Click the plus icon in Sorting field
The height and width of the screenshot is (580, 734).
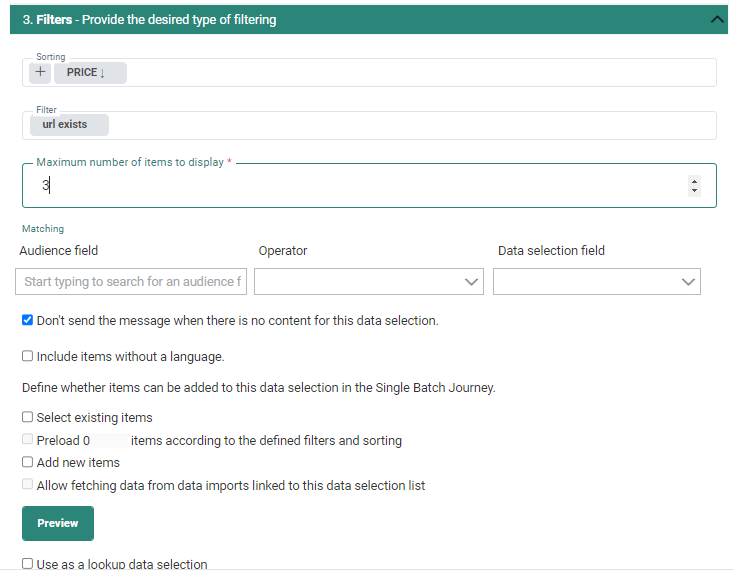coord(41,72)
